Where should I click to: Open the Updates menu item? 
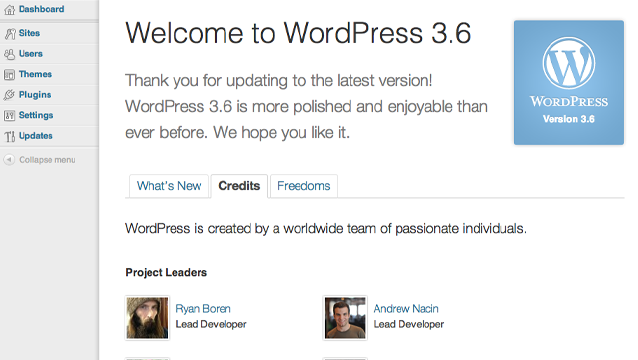(x=35, y=136)
